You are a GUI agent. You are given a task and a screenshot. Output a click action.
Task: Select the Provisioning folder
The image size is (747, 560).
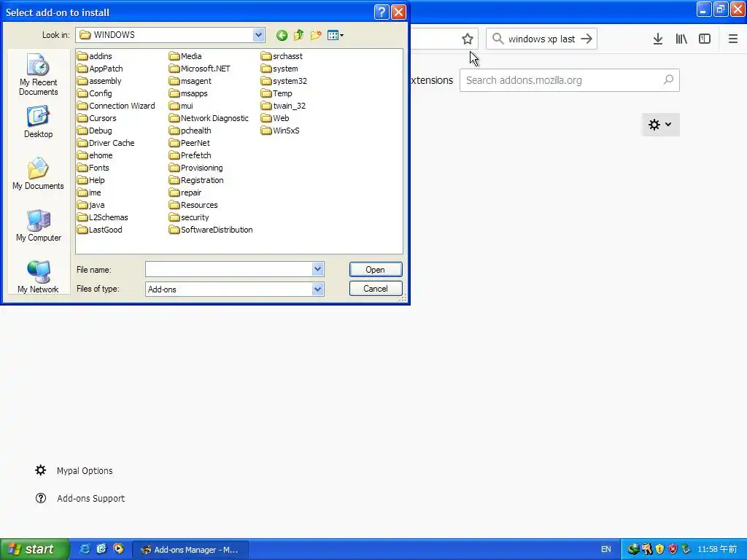click(x=196, y=168)
